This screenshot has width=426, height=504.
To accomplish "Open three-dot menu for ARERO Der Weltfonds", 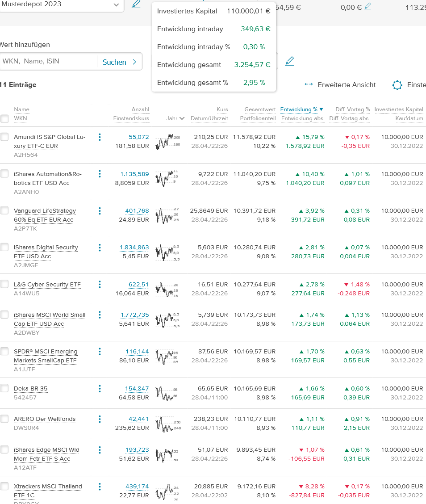I will coord(100,419).
